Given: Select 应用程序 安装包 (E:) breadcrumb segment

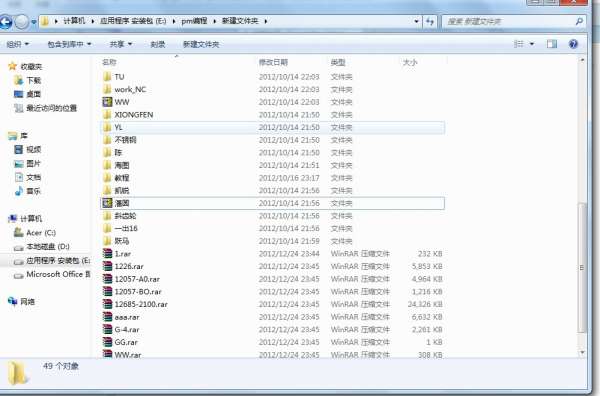Looking at the screenshot, I should (133, 21).
